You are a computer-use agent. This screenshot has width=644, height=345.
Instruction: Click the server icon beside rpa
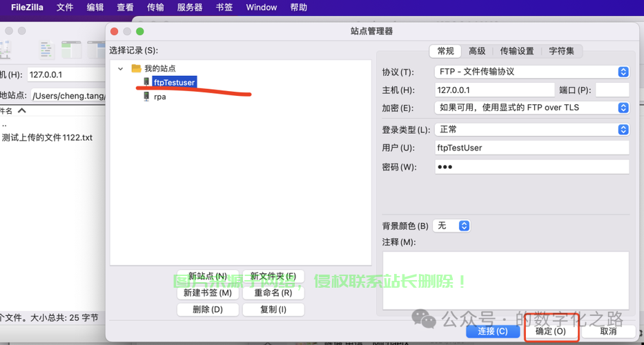coord(146,97)
